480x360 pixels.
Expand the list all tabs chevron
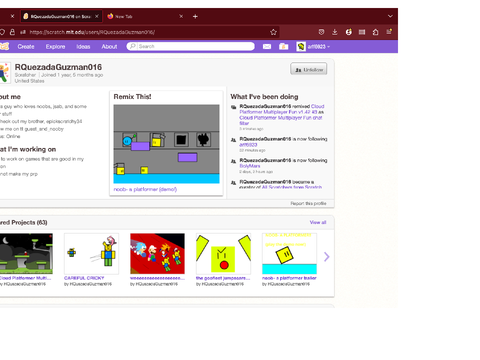coord(390,16)
